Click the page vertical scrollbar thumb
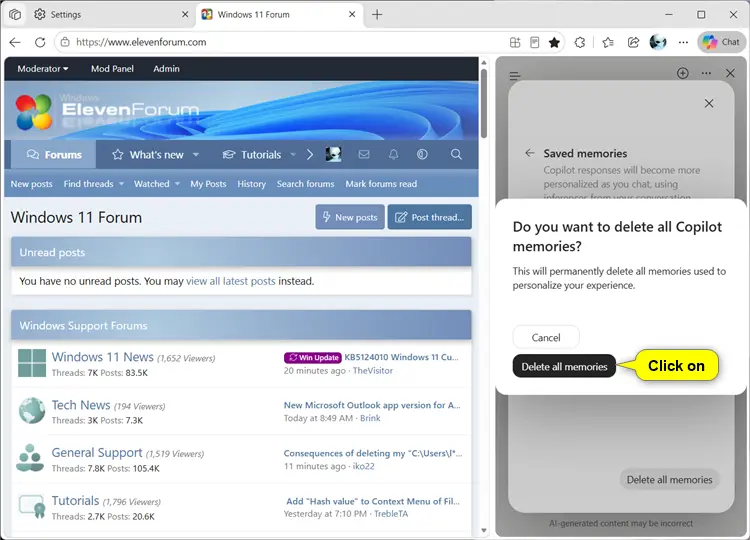Viewport: 750px width, 540px height. pyautogui.click(x=484, y=104)
